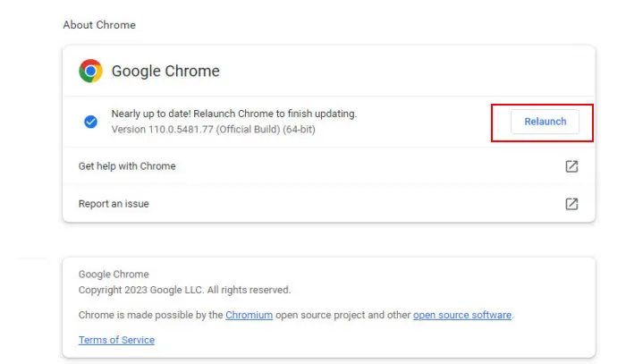
Task: Click the Google Chrome logo icon
Action: tap(90, 71)
